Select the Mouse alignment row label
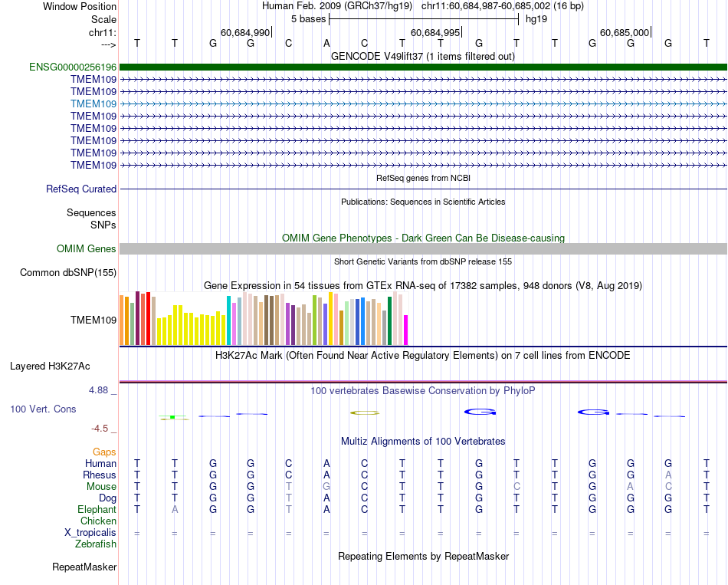Image resolution: width=728 pixels, height=585 pixels. pos(101,487)
